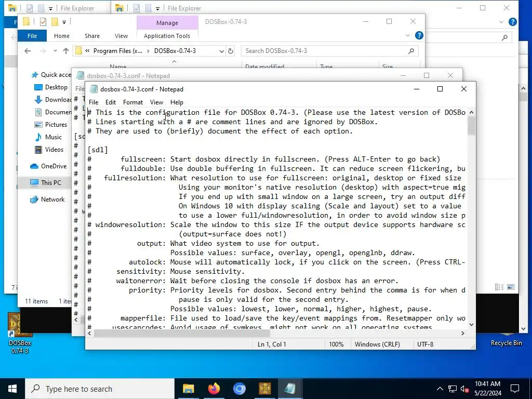Image resolution: width=532 pixels, height=399 pixels.
Task: Expand the ribbon with chevron
Action: tap(408, 35)
